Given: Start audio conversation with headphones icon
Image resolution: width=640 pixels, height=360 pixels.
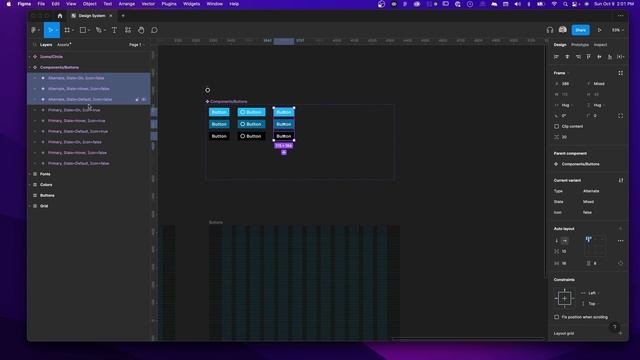Looking at the screenshot, I should (x=550, y=30).
